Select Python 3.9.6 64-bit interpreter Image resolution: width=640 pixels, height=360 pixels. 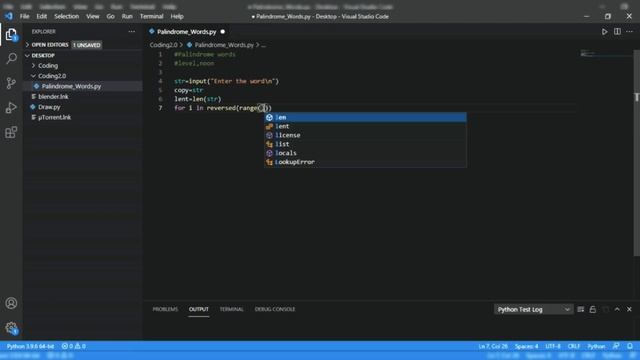(x=30, y=346)
